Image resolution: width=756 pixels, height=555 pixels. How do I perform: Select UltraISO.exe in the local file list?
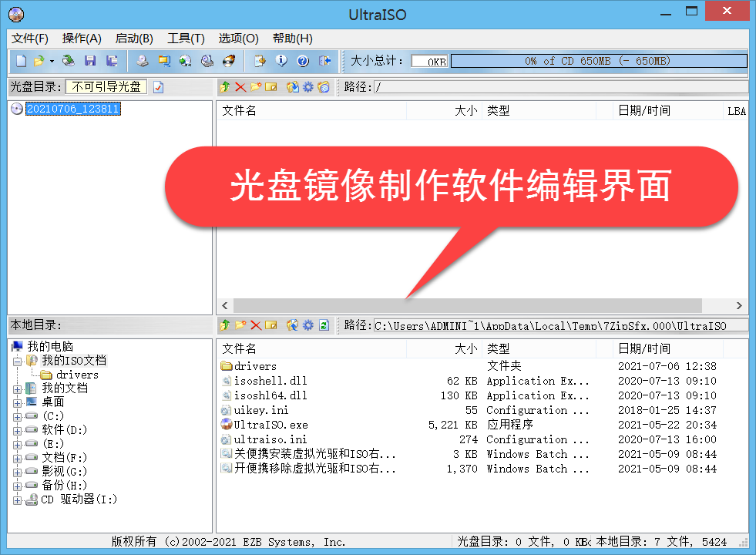271,425
